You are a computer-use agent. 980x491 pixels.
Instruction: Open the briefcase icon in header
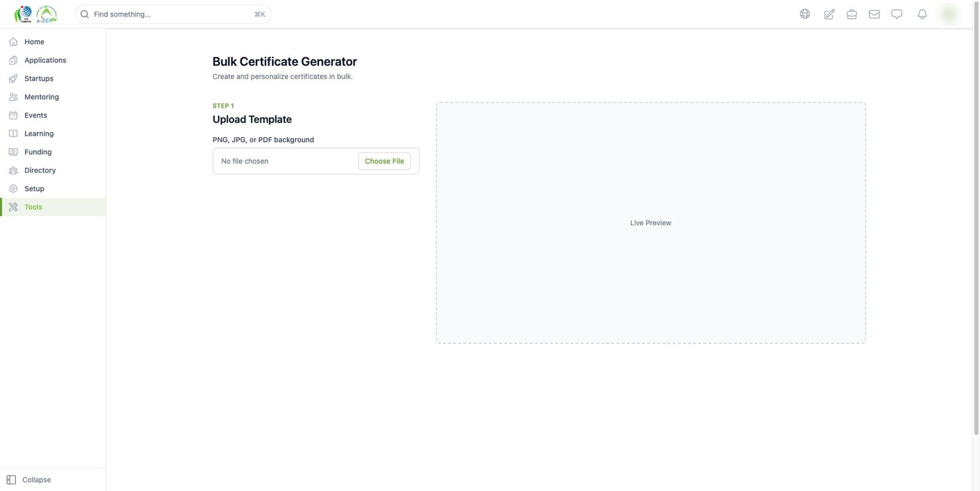(851, 14)
